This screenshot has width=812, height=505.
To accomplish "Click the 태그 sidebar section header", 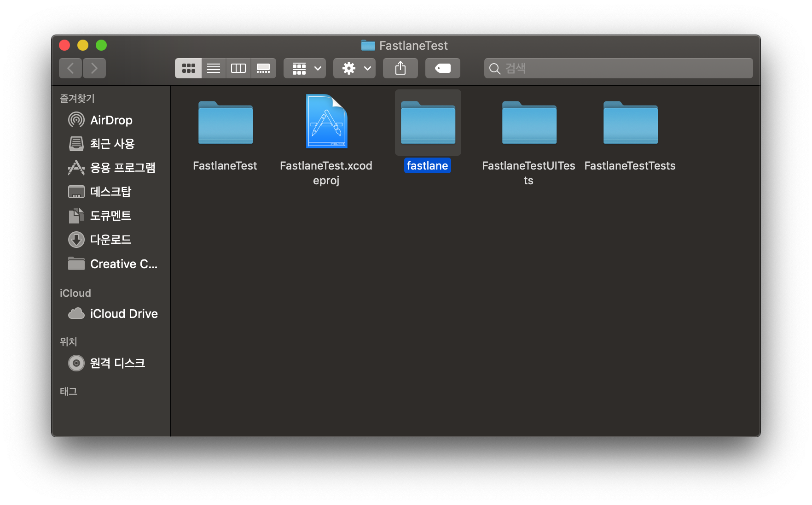I will 68,391.
